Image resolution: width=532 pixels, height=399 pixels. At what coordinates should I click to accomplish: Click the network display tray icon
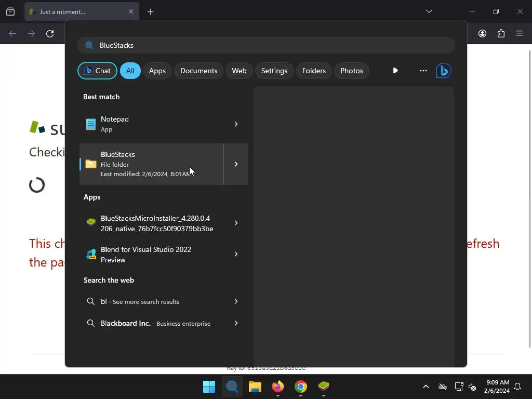coord(459,387)
